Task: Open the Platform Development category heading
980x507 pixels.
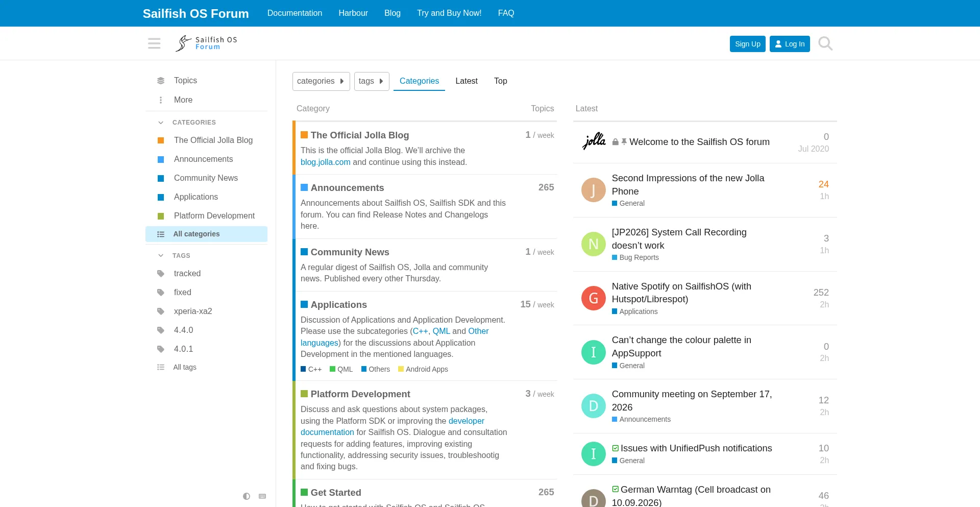Action: [360, 394]
